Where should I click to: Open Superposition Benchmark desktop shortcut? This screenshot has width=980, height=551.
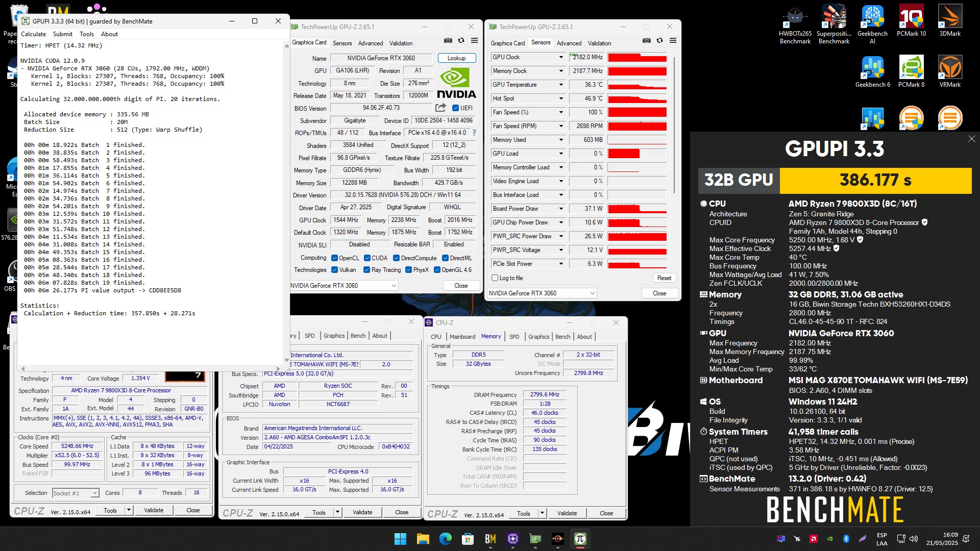pos(834,24)
